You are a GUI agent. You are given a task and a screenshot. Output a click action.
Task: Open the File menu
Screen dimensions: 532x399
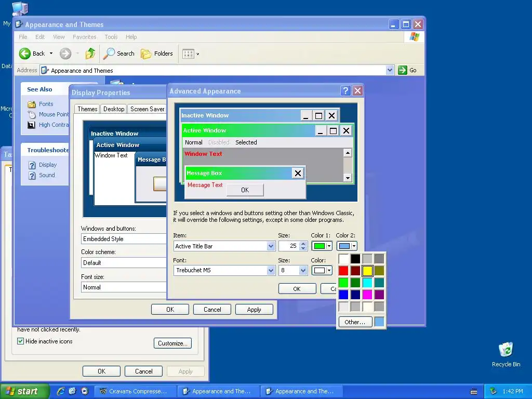23,37
